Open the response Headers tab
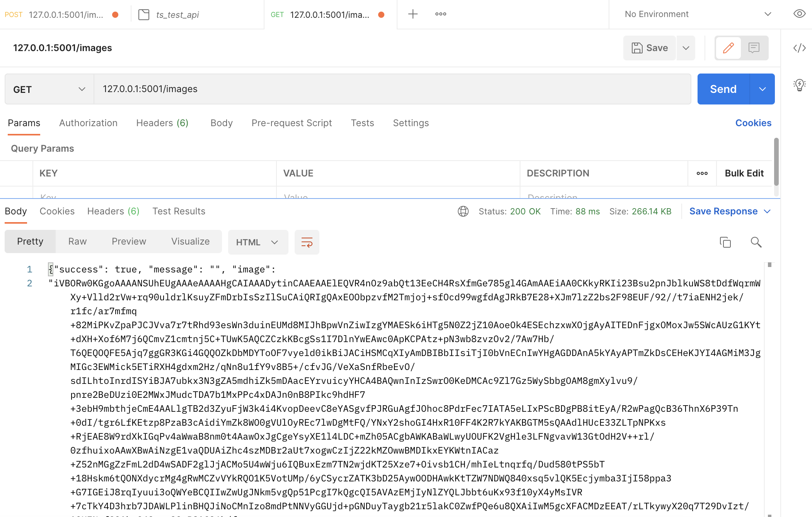This screenshot has height=517, width=812. coord(113,211)
